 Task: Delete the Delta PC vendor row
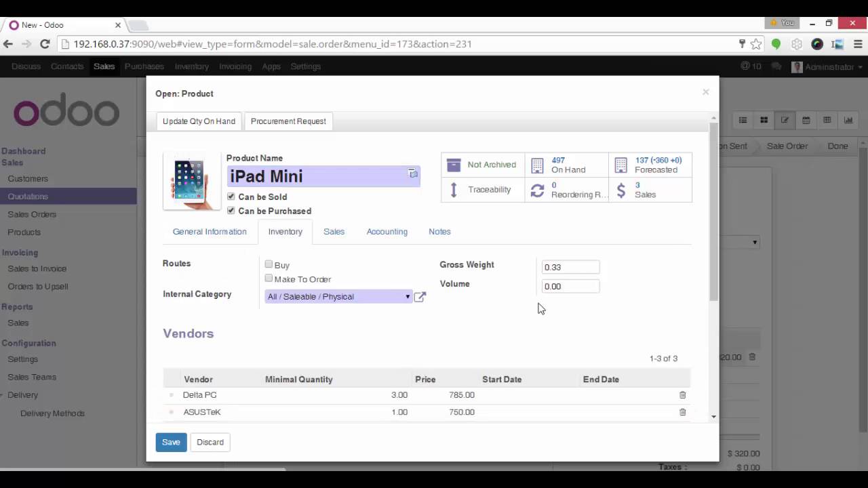click(683, 394)
